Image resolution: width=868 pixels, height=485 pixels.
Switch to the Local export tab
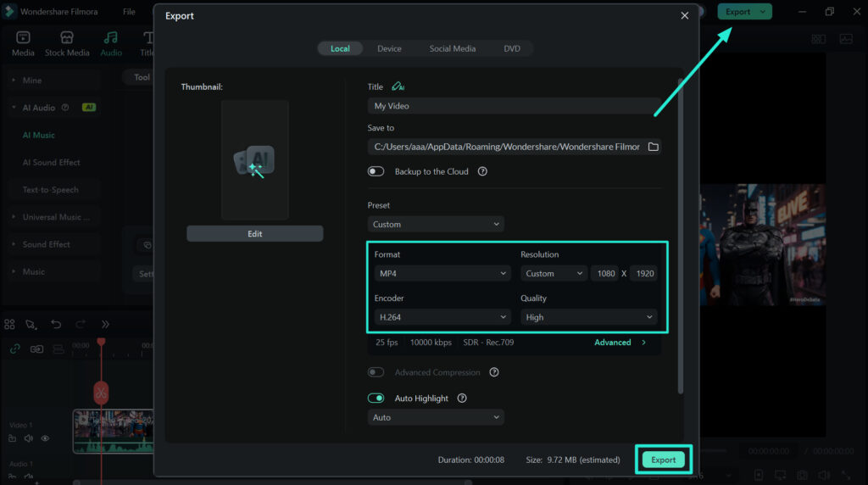tap(340, 48)
